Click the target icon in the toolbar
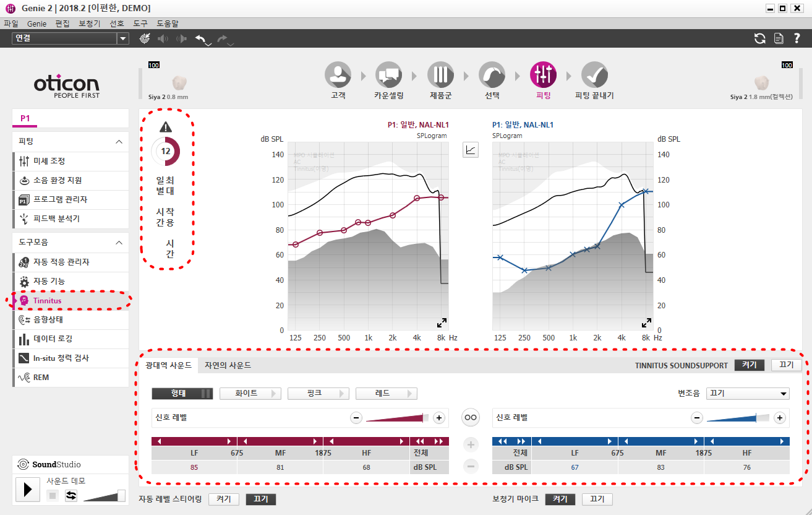The image size is (812, 515). pyautogui.click(x=144, y=38)
